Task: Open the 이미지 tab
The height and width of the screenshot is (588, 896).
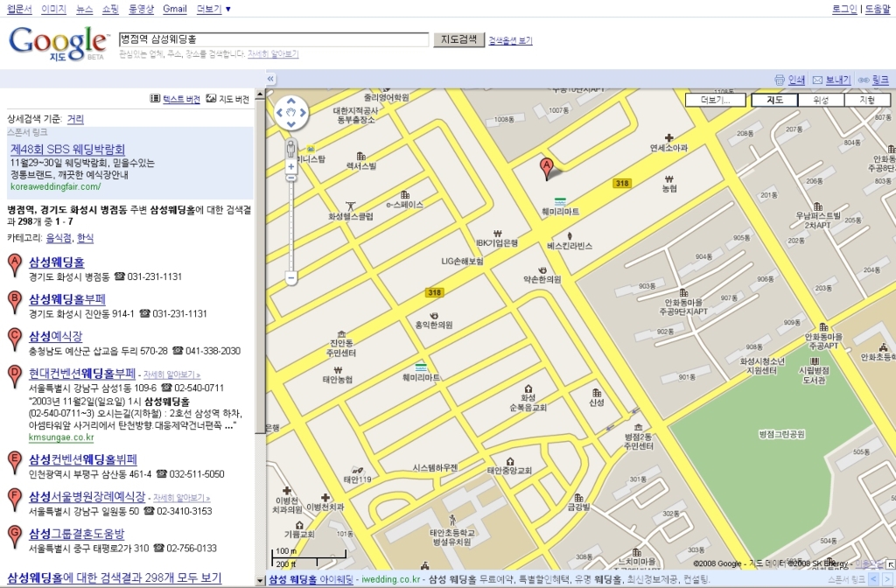Action: 53,9
